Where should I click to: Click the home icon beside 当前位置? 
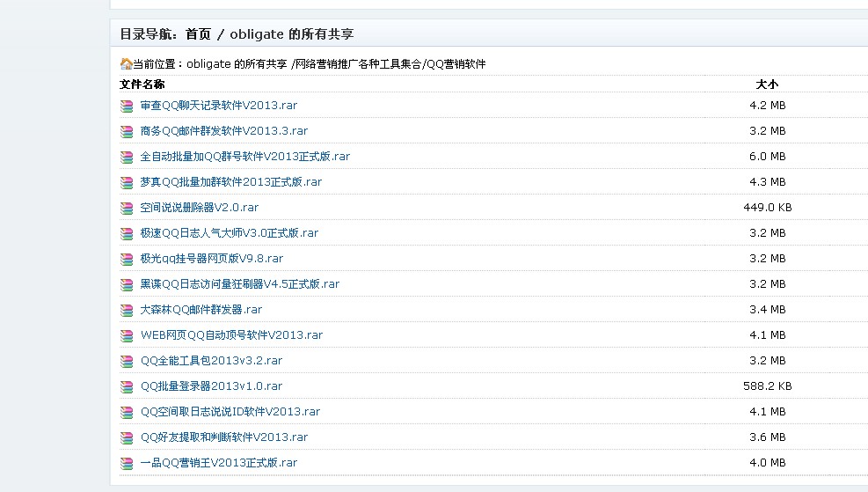point(126,63)
